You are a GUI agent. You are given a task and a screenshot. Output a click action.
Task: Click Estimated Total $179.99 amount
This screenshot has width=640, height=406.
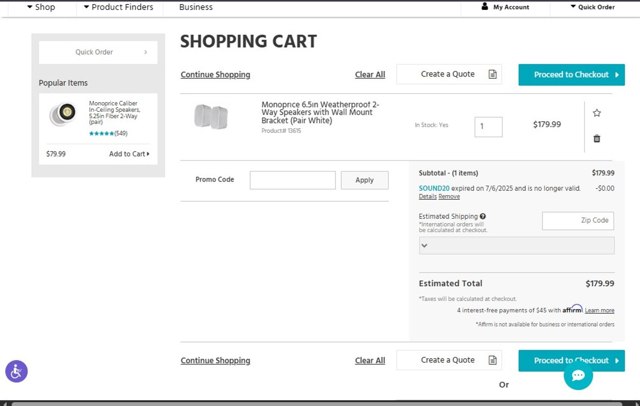tap(600, 284)
